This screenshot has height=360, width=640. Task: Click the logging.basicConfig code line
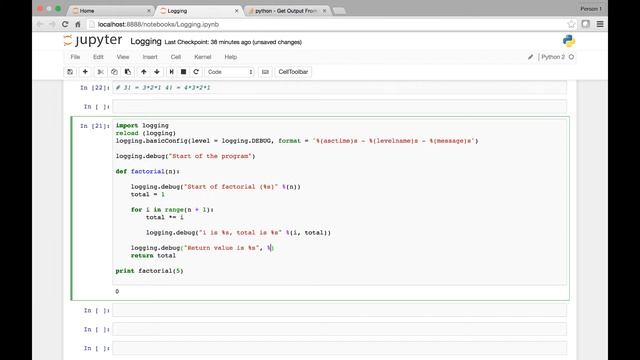click(297, 141)
